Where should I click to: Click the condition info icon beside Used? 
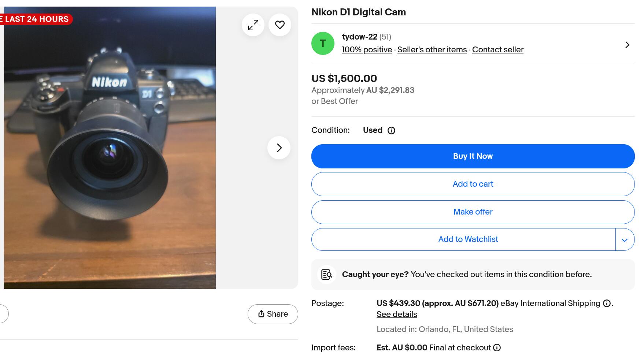click(x=391, y=130)
